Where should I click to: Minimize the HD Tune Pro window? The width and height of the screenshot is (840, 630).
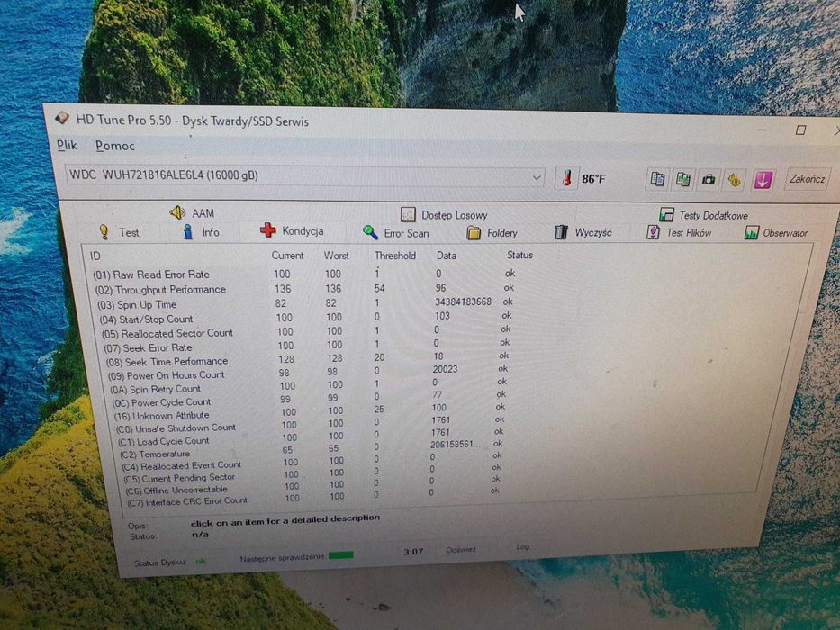pyautogui.click(x=762, y=130)
